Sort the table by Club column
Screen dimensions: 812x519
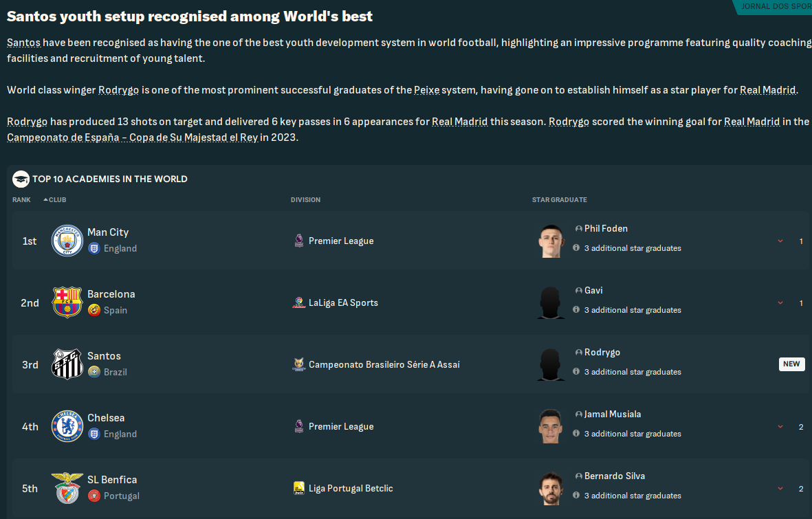(57, 200)
